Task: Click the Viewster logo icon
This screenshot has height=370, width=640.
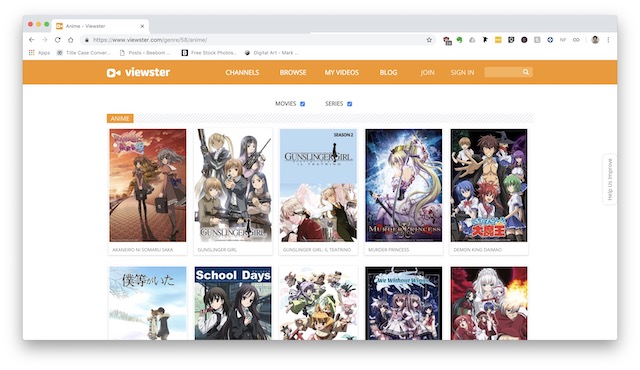Action: tap(113, 73)
